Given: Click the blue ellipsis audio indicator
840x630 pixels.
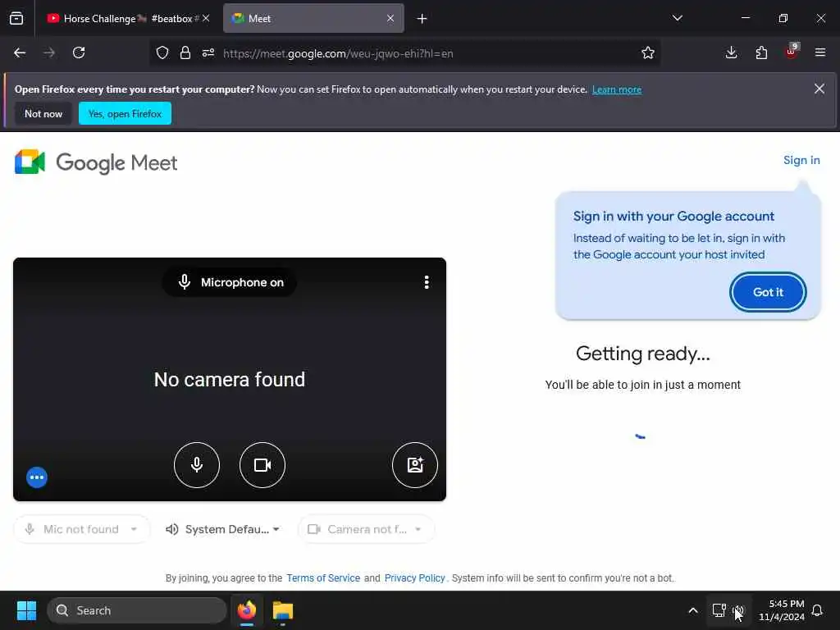Looking at the screenshot, I should coord(37,477).
